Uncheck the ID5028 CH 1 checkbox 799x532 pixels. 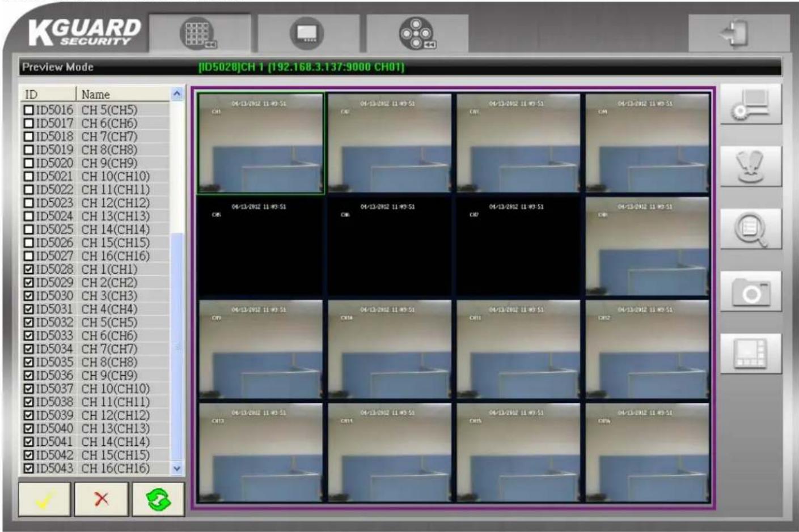28,269
